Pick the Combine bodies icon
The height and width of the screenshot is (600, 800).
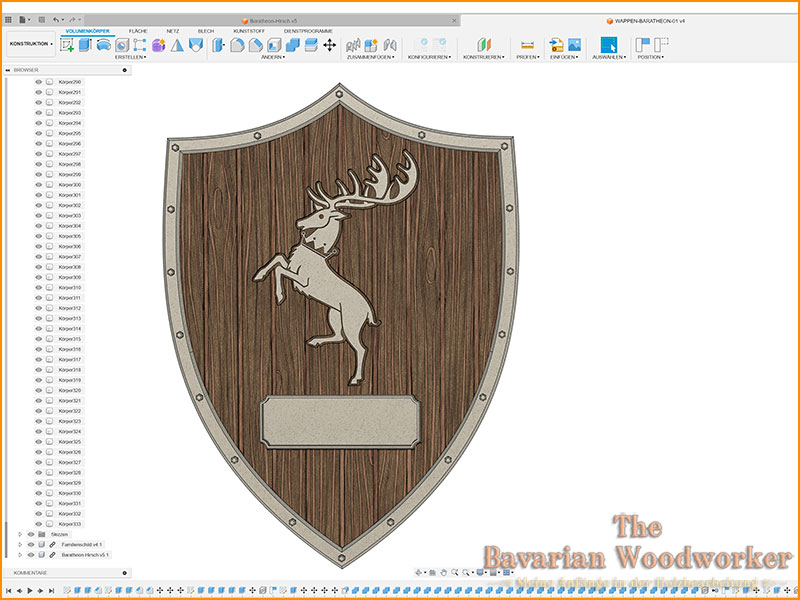pos(292,45)
